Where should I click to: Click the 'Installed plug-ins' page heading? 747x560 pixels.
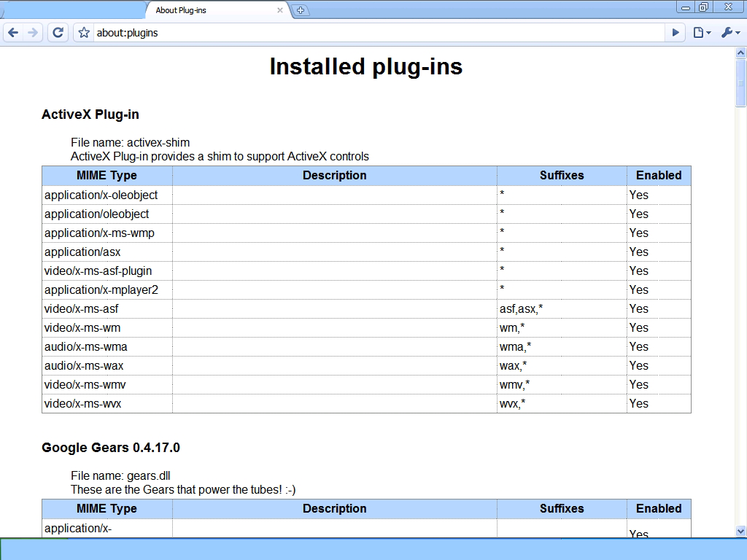coord(366,66)
